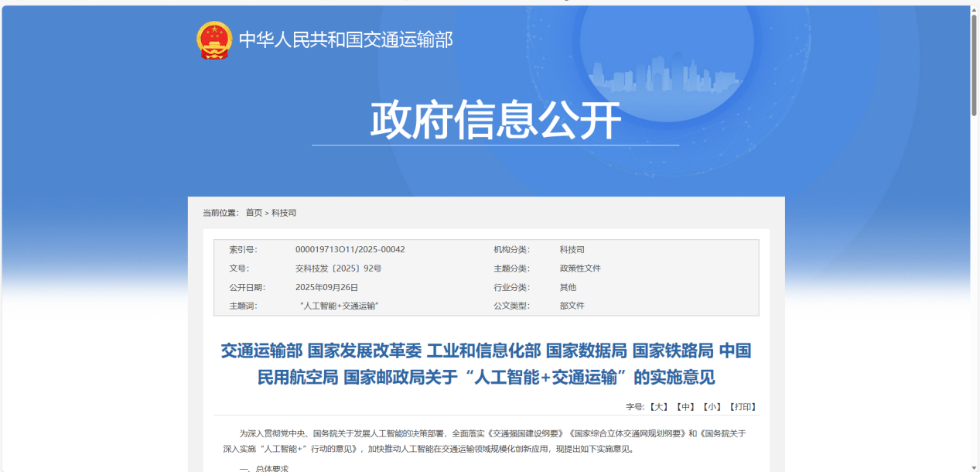Image resolution: width=980 pixels, height=472 pixels.
Task: Click the 字号 label
Action: [635, 406]
